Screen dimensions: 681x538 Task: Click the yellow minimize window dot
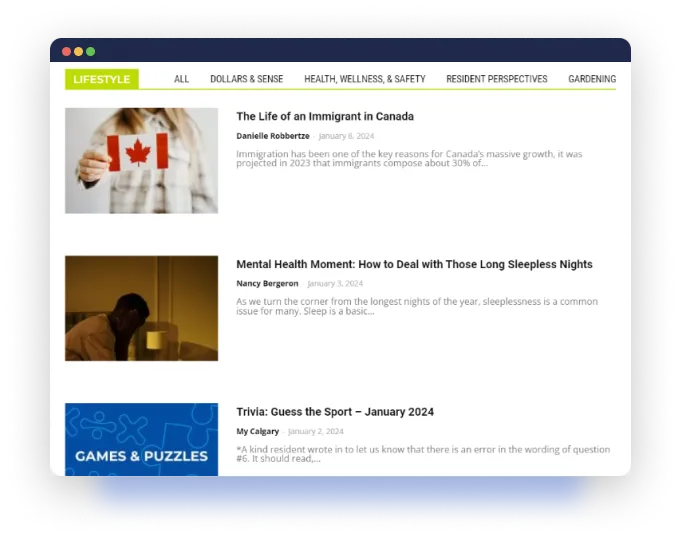[79, 52]
